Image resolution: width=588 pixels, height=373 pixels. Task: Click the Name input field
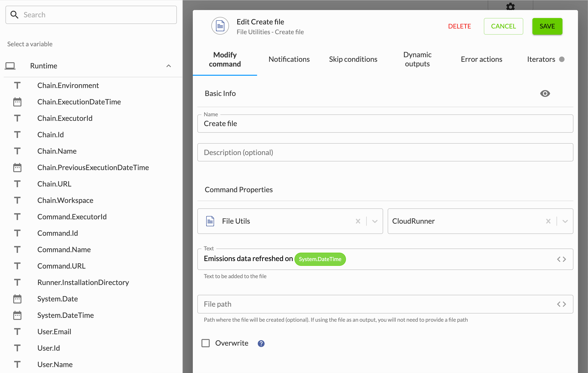tap(385, 124)
